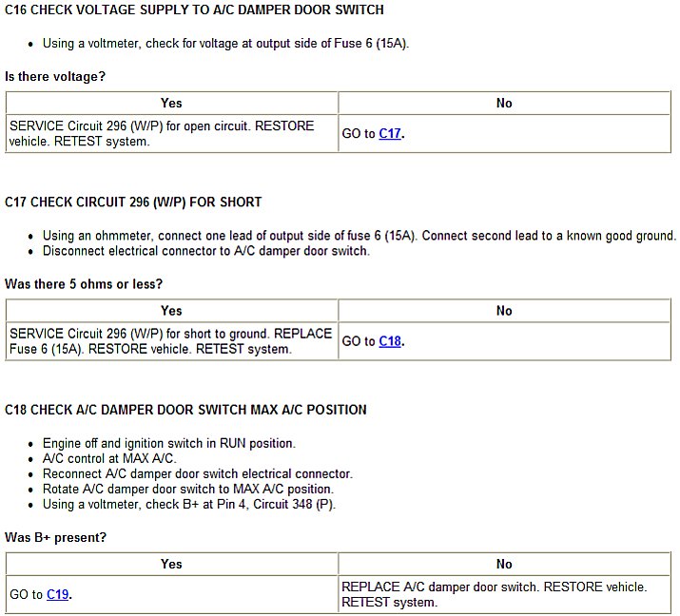Screen dimensions: 680x616
Task: Click the "A/C control at MAX A/C" bullet
Action: tap(111, 458)
